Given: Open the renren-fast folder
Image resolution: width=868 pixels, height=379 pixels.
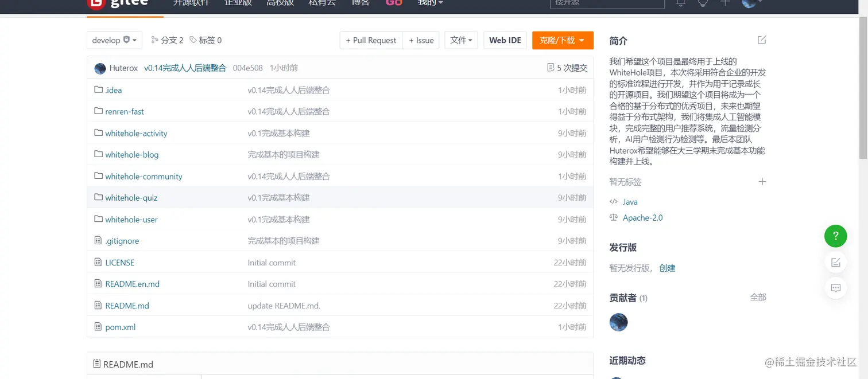Looking at the screenshot, I should 125,111.
